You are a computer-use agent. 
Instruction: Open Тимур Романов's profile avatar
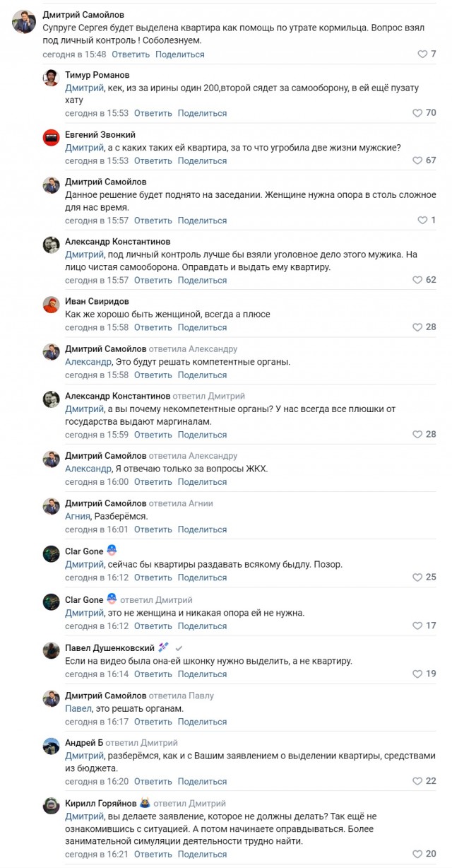pyautogui.click(x=51, y=78)
